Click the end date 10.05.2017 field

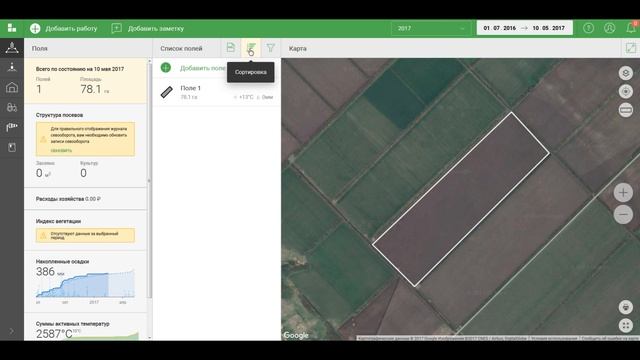pyautogui.click(x=549, y=28)
